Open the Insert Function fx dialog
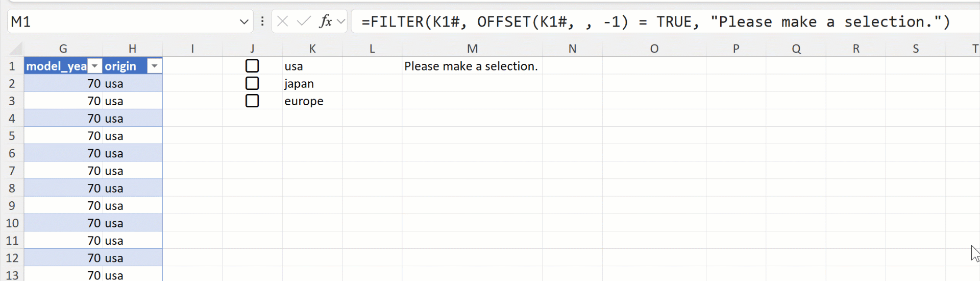The height and width of the screenshot is (281, 980). [325, 21]
